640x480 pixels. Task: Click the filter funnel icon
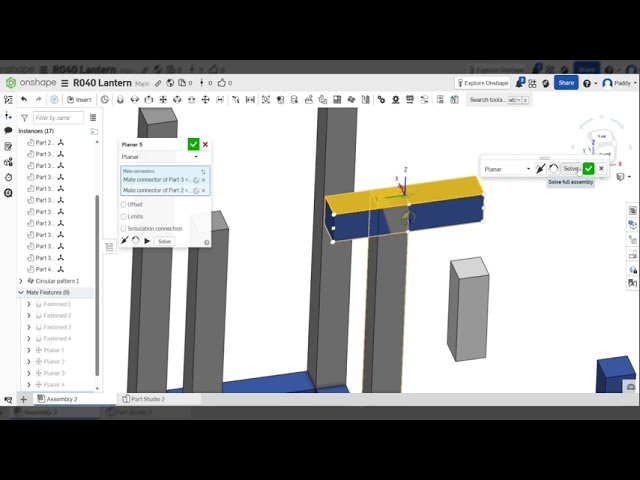(24, 118)
